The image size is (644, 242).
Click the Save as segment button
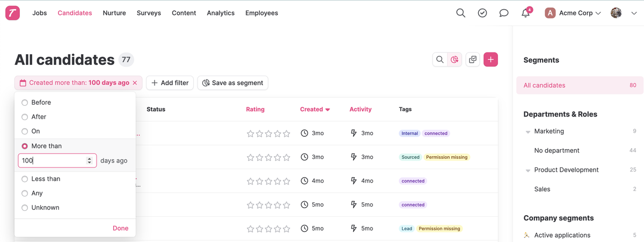click(233, 83)
